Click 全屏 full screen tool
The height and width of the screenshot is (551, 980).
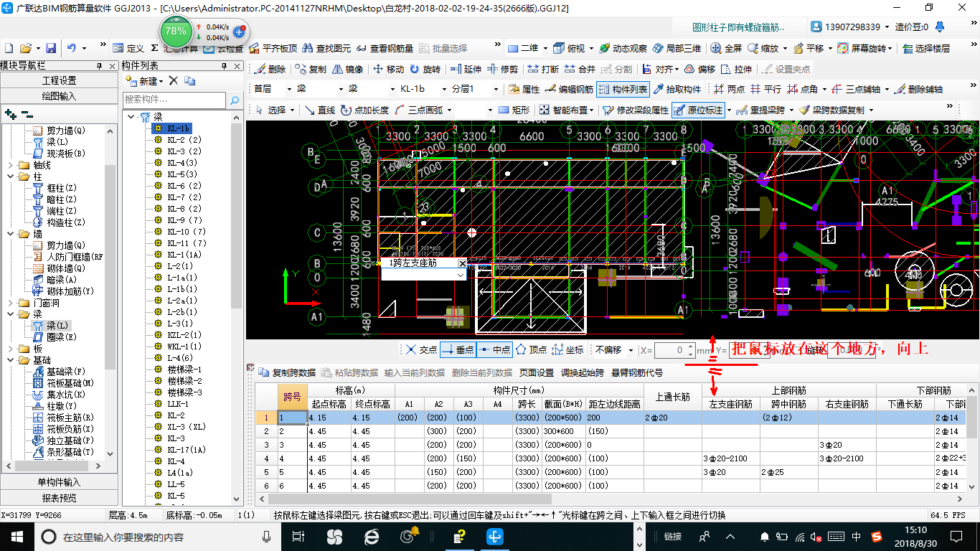click(x=726, y=48)
